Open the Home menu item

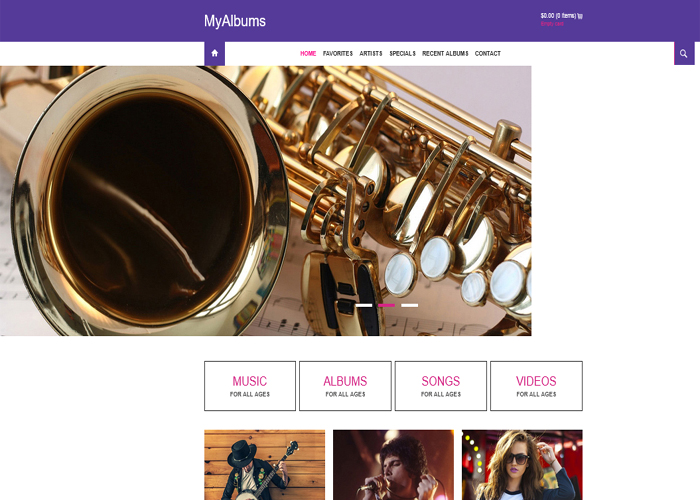(308, 54)
